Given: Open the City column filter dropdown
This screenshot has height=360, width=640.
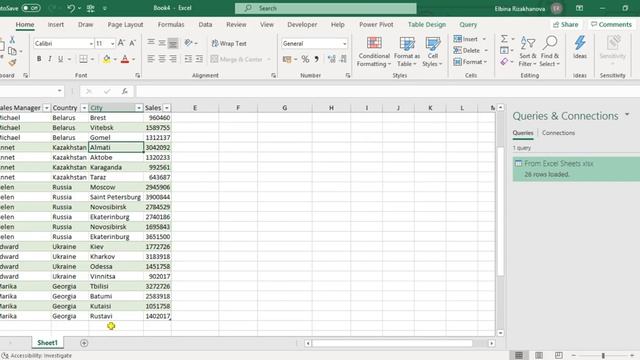Looking at the screenshot, I should click(x=139, y=108).
